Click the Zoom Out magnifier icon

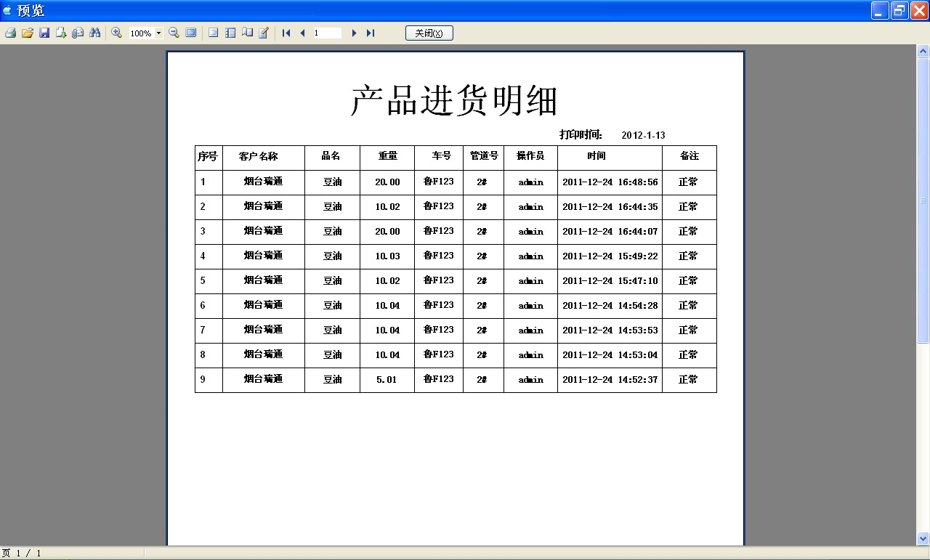pos(174,33)
